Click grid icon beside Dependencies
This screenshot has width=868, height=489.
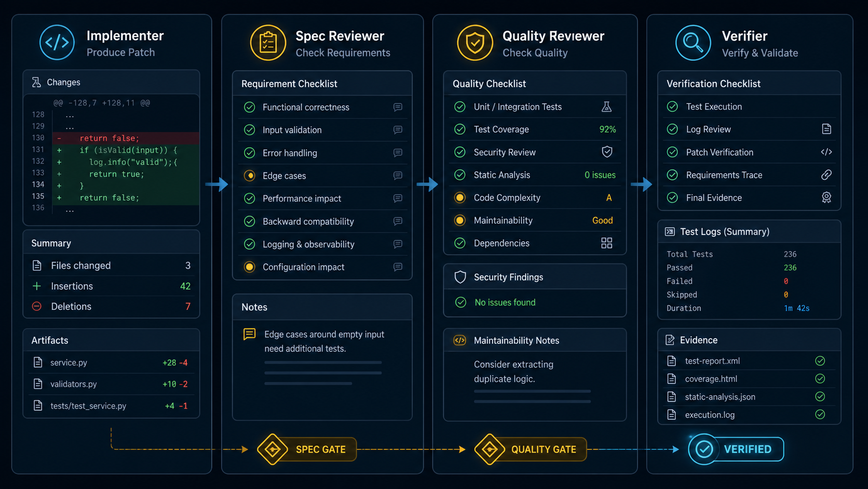point(606,243)
